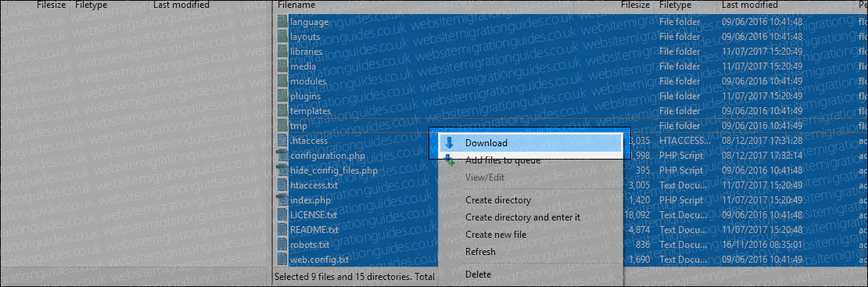Image resolution: width=868 pixels, height=287 pixels.
Task: Click the Add files to queue icon
Action: 449,160
